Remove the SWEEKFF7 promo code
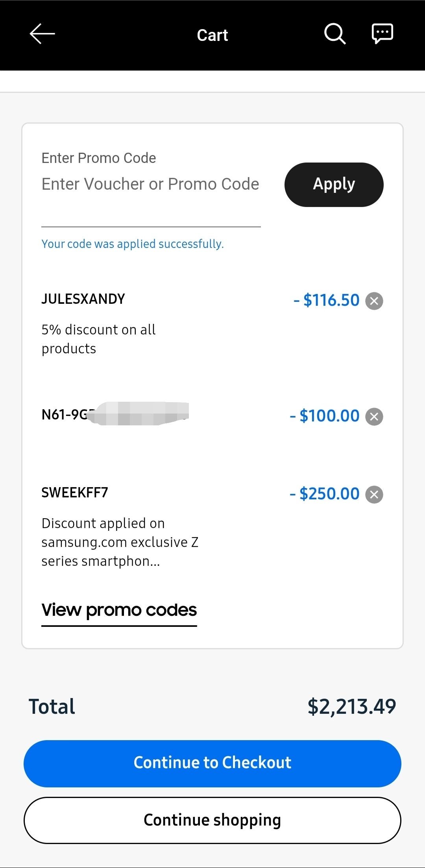The image size is (425, 868). [374, 495]
